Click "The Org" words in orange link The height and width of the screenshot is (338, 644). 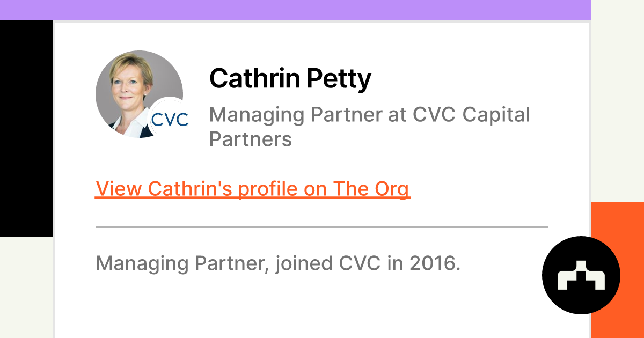371,189
